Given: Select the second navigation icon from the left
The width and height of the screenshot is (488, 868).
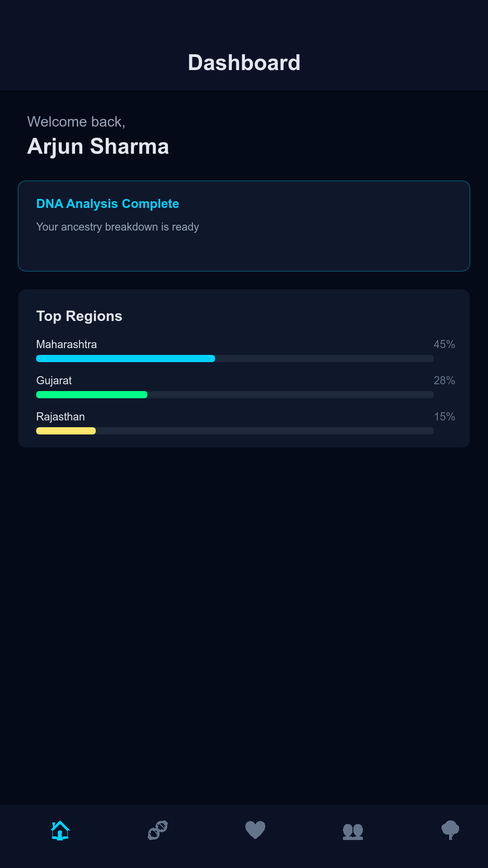Looking at the screenshot, I should 157,830.
